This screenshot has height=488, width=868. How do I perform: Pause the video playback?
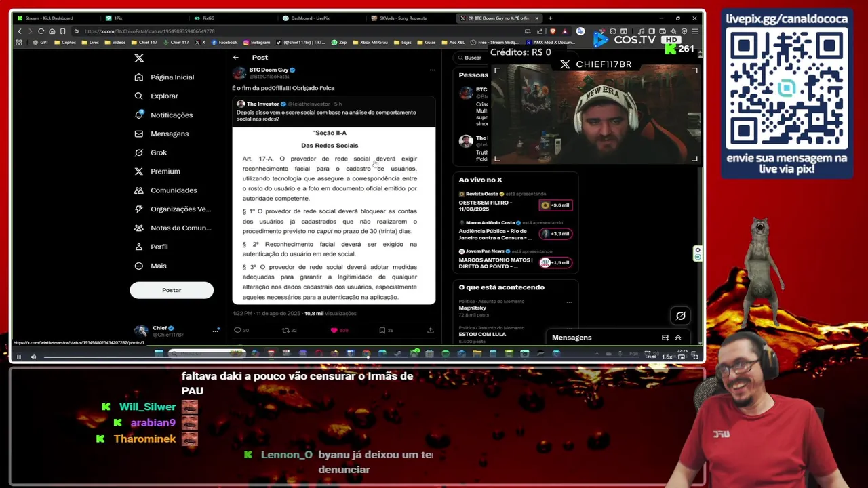tap(19, 357)
